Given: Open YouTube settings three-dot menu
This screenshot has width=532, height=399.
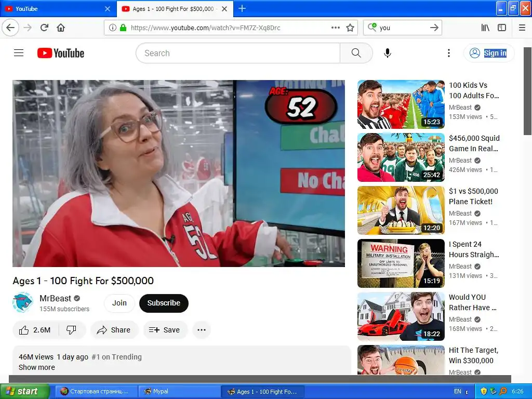Looking at the screenshot, I should 448,53.
